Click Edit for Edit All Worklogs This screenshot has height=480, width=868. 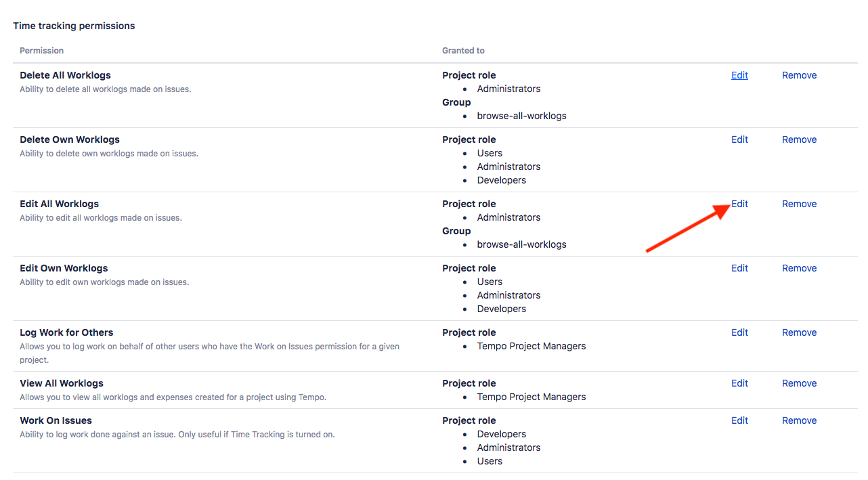click(x=739, y=204)
